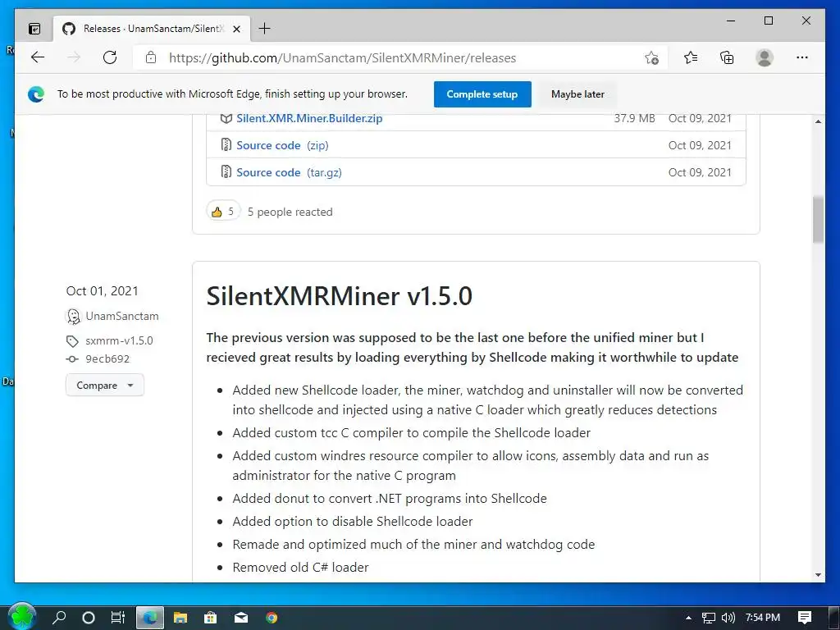This screenshot has height=630, width=840.
Task: Dismiss the prompt with Maybe later
Action: (577, 94)
